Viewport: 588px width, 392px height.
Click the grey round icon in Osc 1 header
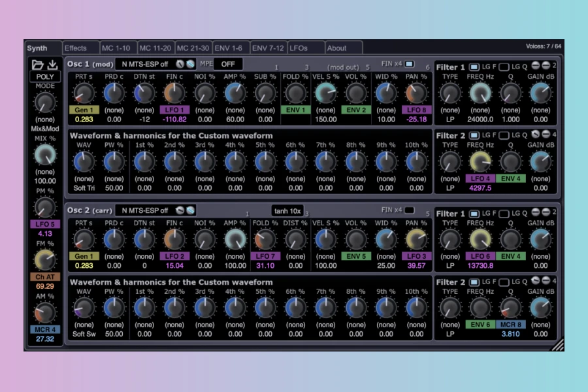[x=180, y=64]
